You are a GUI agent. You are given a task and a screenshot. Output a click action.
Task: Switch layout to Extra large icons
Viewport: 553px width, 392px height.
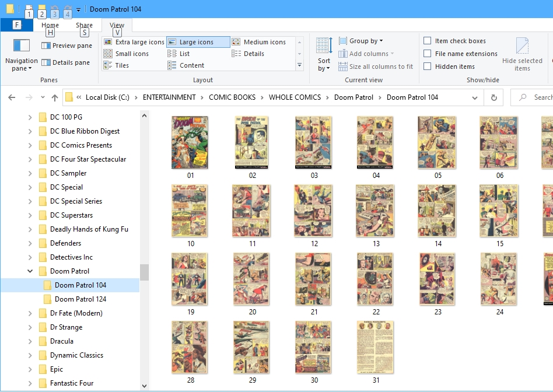pos(134,42)
